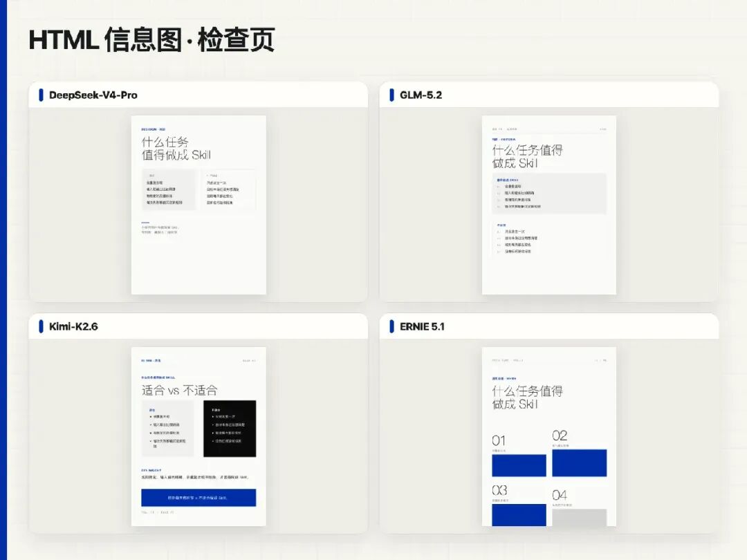Screen dimensions: 747x560
Task: Click heading 什么任务值得做成 Skill in GLM-5.2 preview
Action: (527, 157)
